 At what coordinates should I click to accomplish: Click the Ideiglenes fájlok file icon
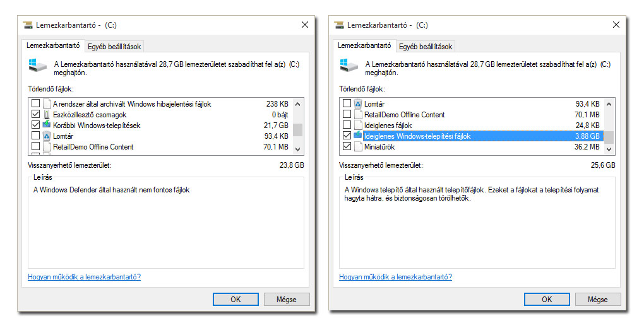click(x=358, y=126)
